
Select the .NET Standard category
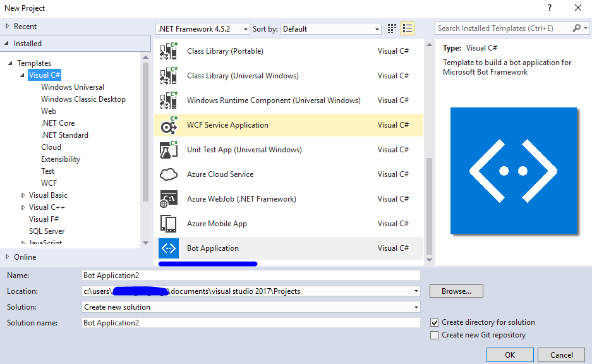tap(64, 135)
